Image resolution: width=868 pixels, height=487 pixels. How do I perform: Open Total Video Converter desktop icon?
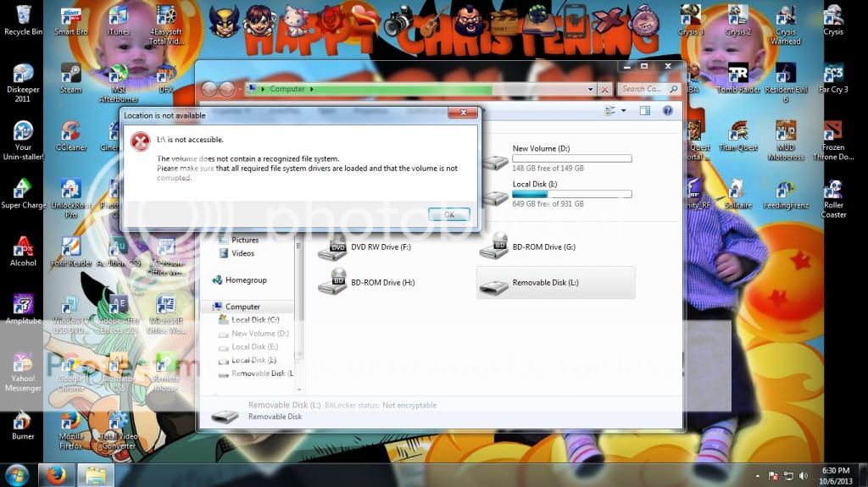pyautogui.click(x=119, y=430)
